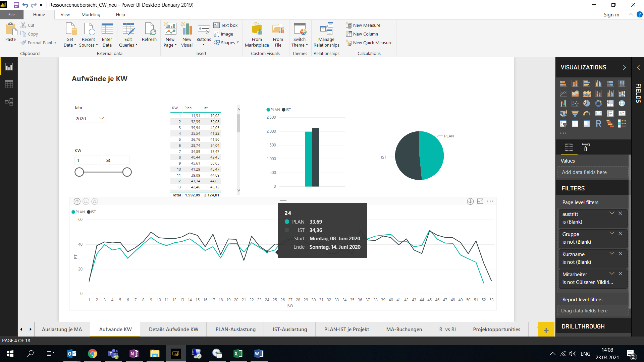This screenshot has width=644, height=362.
Task: Go to the MA-Buchungen page tab
Action: pyautogui.click(x=404, y=329)
